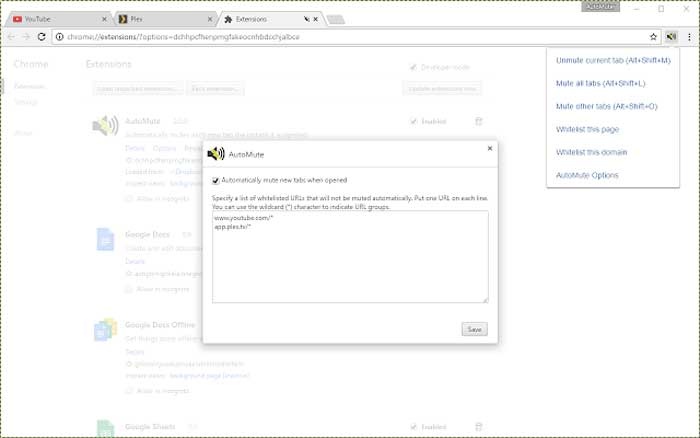700x438 pixels.
Task: Click the Google Docs Offline extension icon
Action: coord(105,330)
